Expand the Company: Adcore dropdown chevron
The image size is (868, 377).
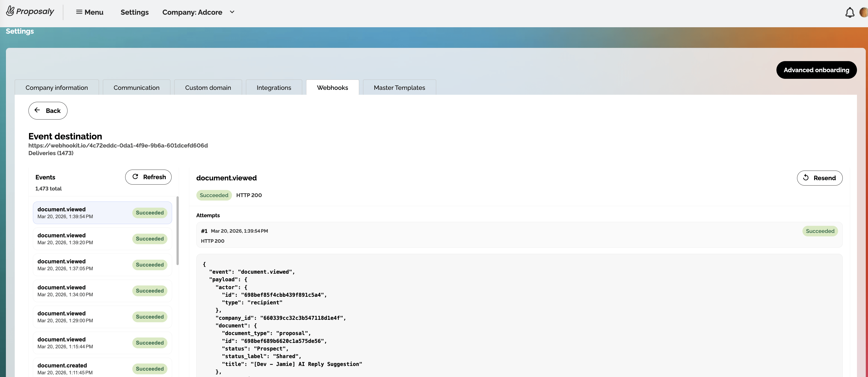[232, 12]
